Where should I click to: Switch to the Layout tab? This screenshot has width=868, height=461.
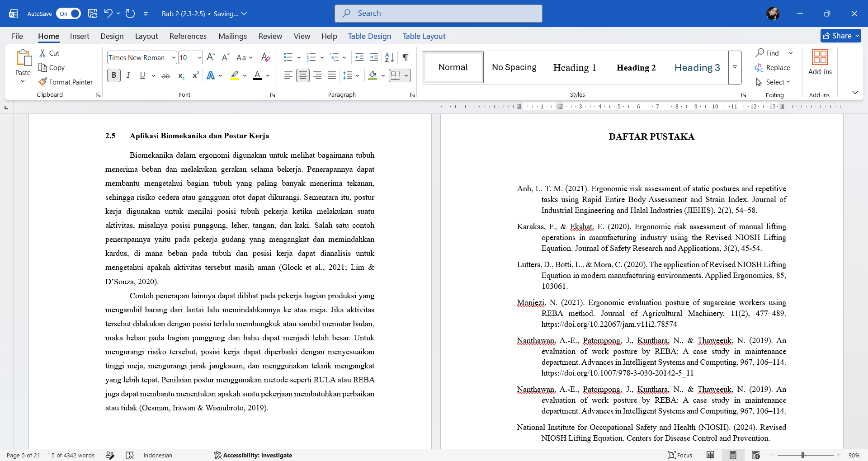pyautogui.click(x=146, y=36)
